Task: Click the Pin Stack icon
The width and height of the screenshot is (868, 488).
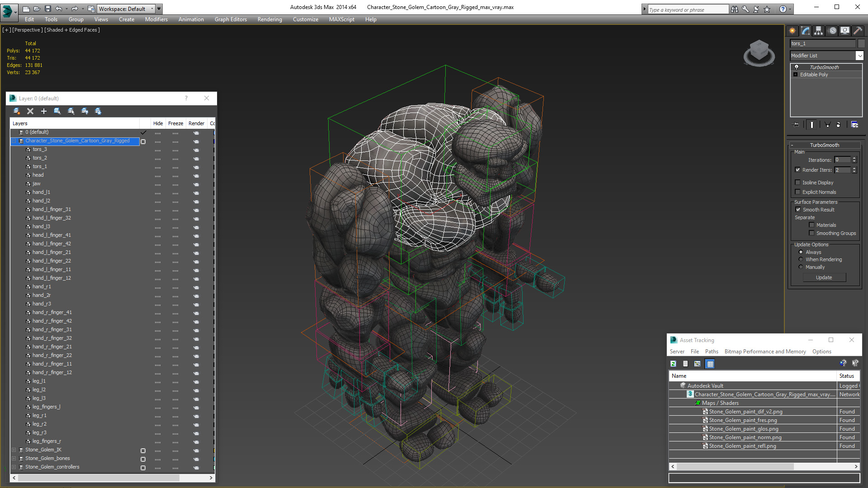Action: [796, 125]
